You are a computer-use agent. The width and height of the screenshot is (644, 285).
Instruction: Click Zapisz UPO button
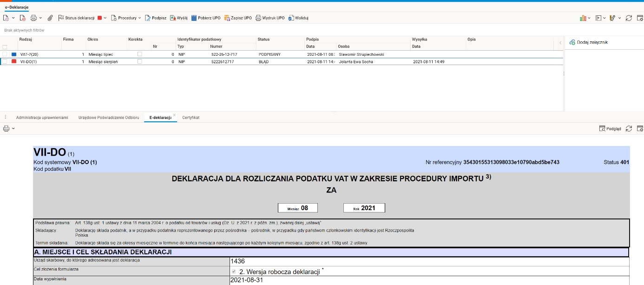pyautogui.click(x=238, y=18)
